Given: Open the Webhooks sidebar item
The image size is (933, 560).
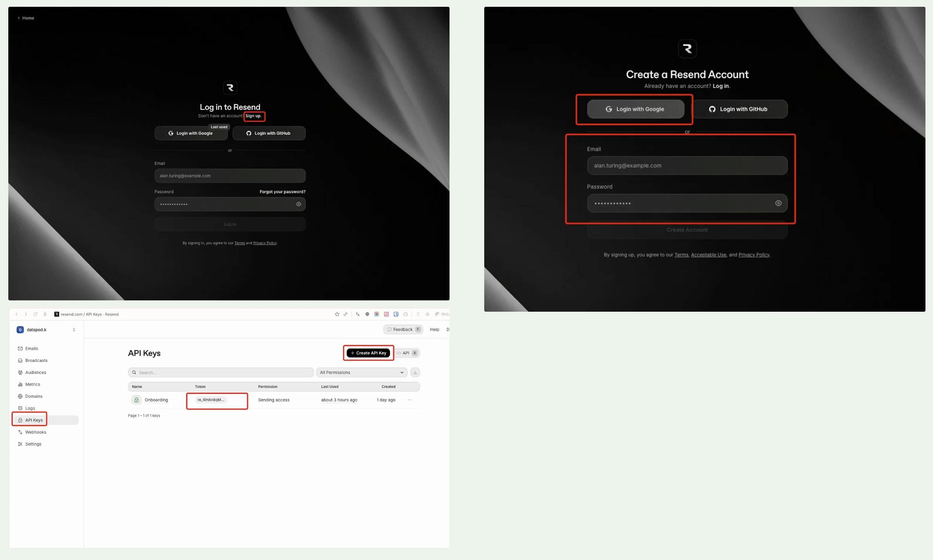Looking at the screenshot, I should coord(35,432).
